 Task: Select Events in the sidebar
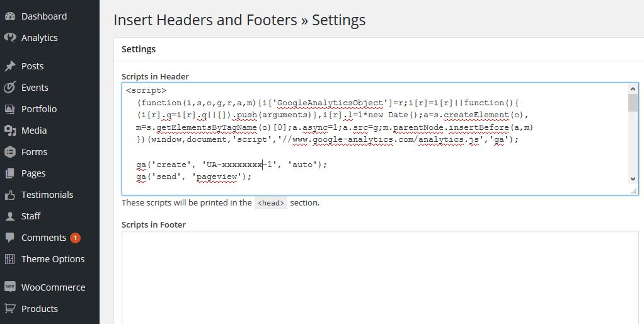(x=35, y=88)
